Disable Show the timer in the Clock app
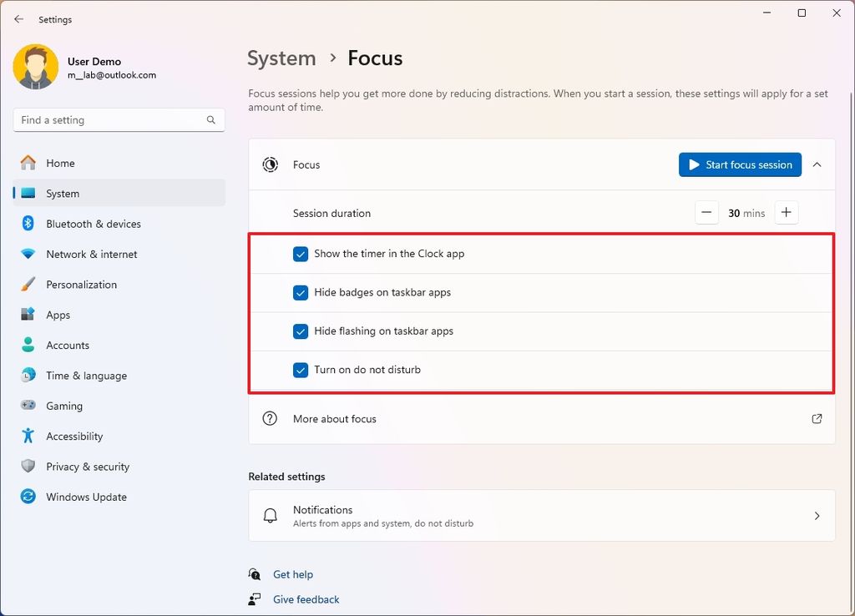Image resolution: width=855 pixels, height=616 pixels. (301, 254)
